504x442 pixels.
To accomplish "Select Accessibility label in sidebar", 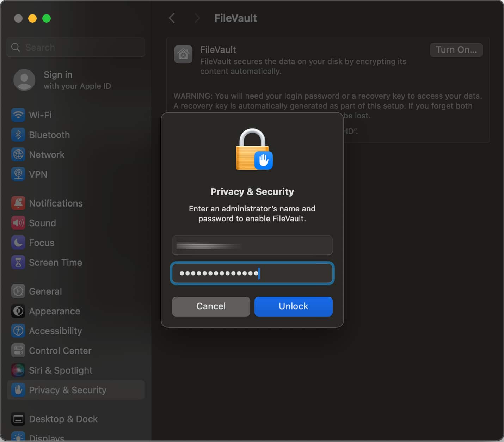I will point(55,331).
